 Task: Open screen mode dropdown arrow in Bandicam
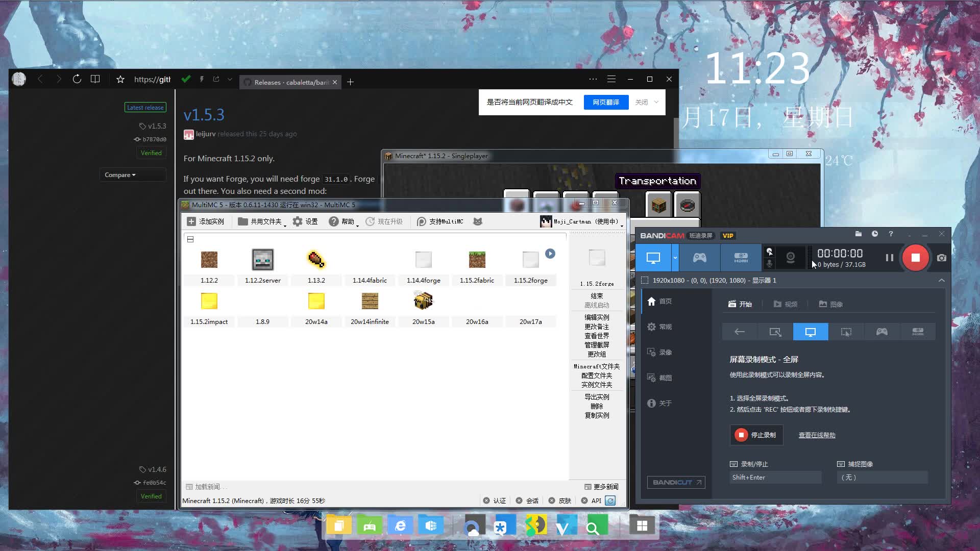click(675, 258)
